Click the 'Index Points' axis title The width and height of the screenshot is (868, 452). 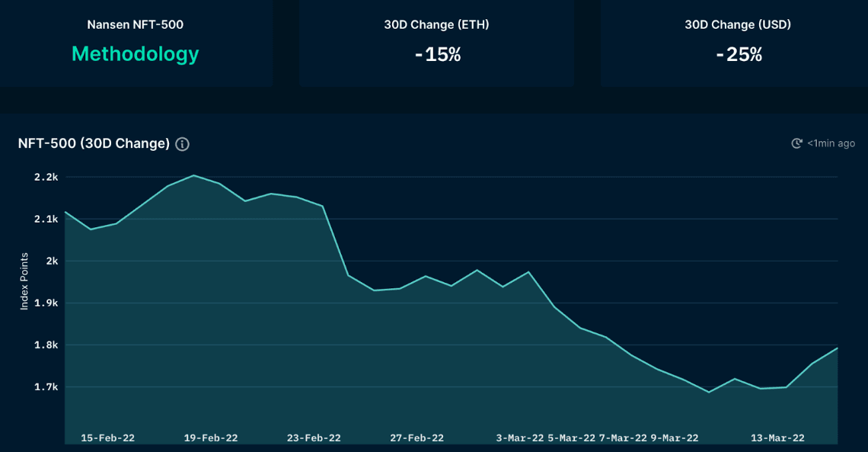(x=24, y=281)
